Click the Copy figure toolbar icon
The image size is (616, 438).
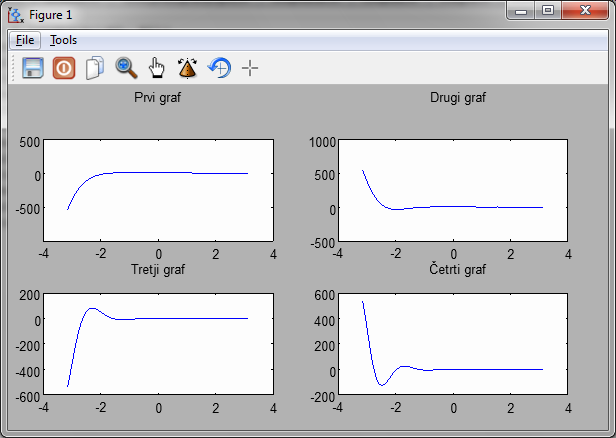[x=95, y=68]
